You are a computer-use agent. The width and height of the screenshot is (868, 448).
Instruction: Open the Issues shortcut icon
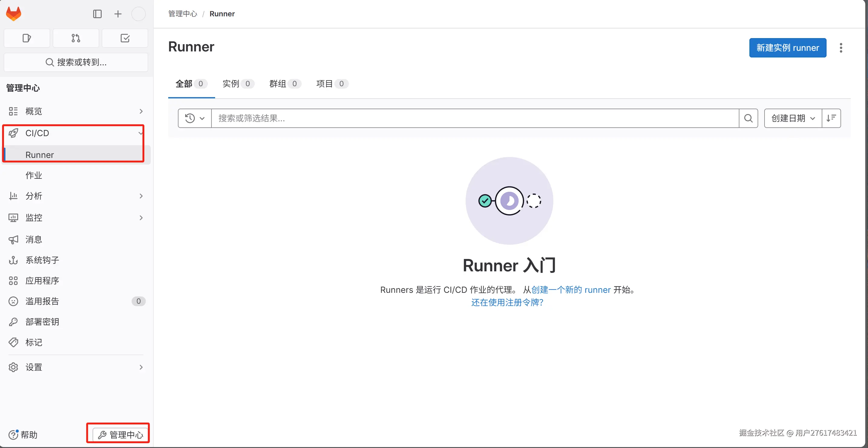[27, 38]
